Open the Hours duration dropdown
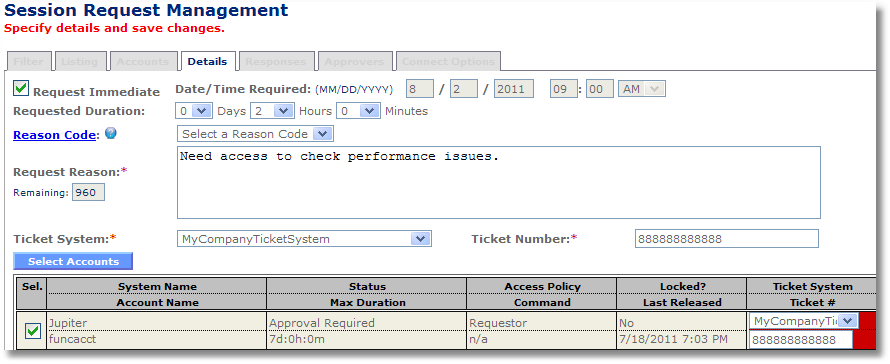The width and height of the screenshot is (890, 364). click(272, 111)
